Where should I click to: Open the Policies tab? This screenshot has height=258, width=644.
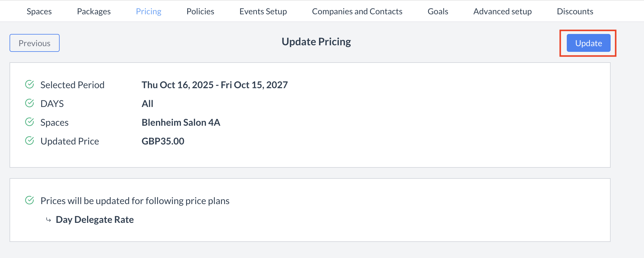click(200, 11)
